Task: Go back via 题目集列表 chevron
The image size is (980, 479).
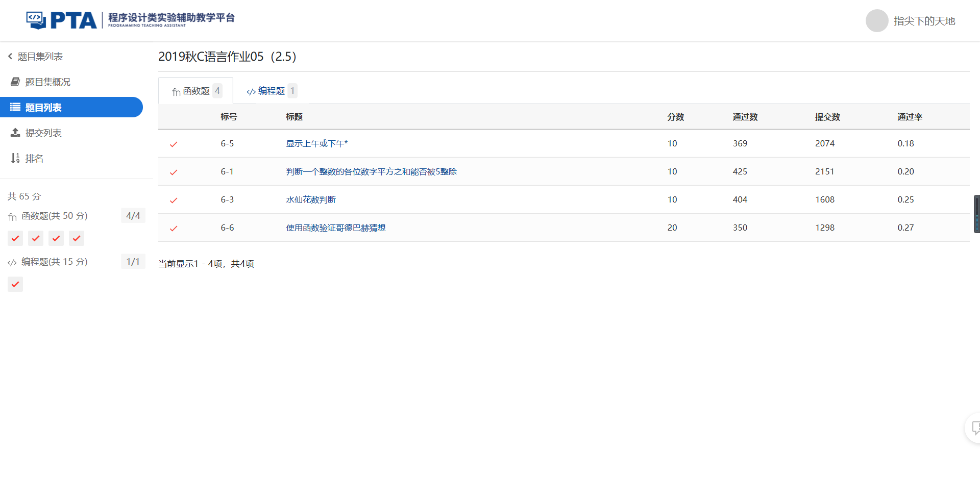Action: click(10, 56)
